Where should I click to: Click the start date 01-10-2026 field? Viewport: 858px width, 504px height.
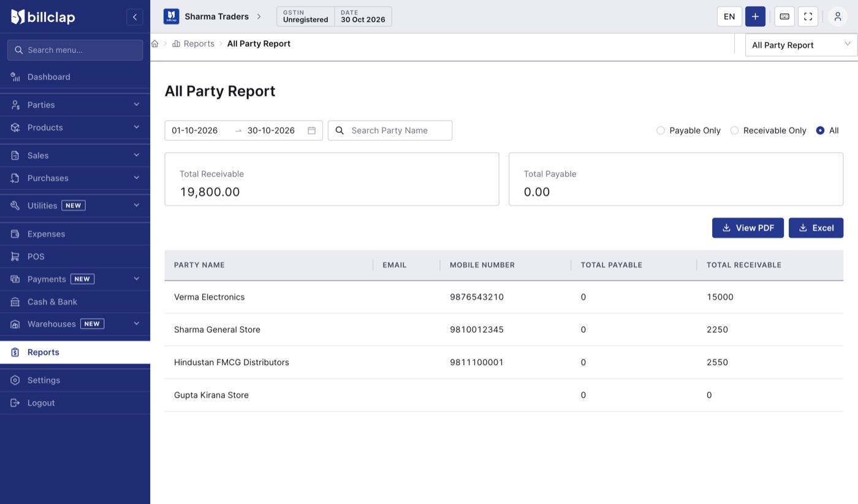pos(195,130)
